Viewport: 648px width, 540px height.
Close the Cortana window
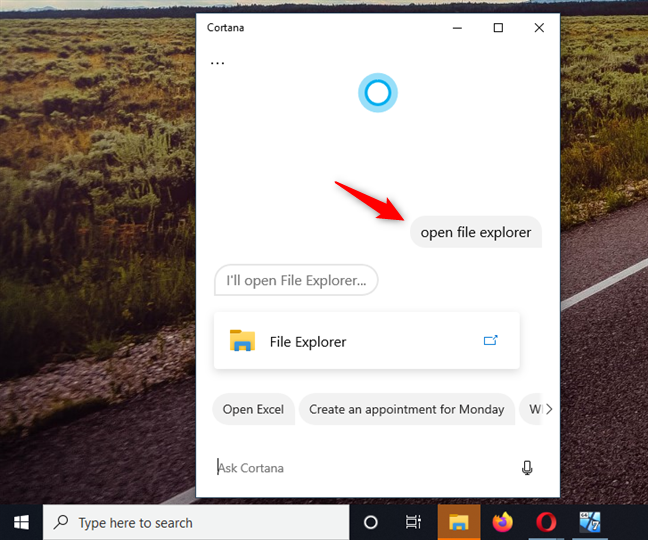tap(539, 28)
